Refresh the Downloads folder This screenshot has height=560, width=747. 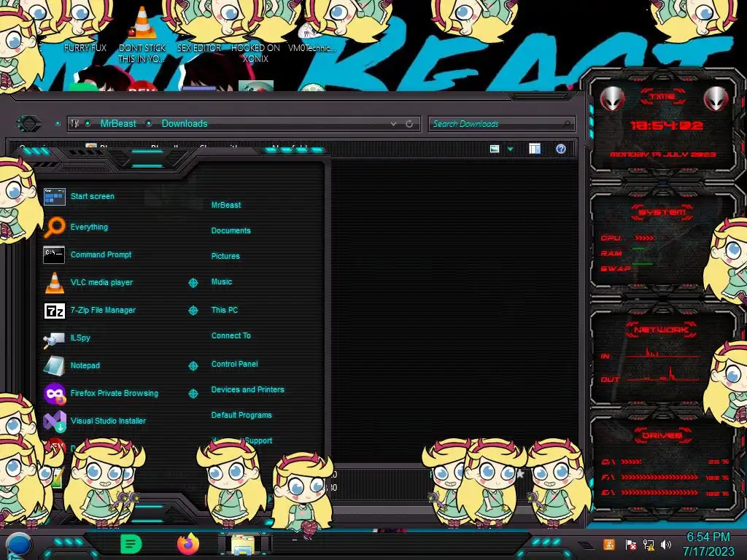(409, 124)
